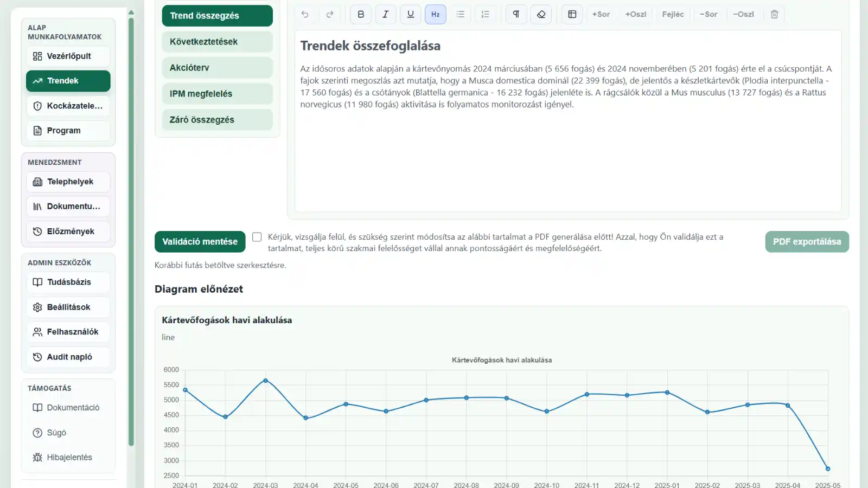Apply a numbered list with the ordered-list icon
Image resolution: width=868 pixels, height=488 pixels.
click(x=486, y=15)
